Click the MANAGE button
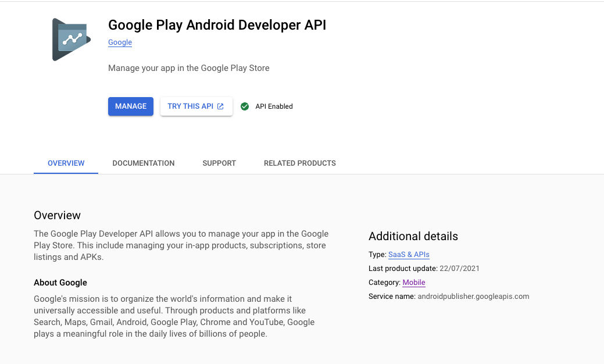The height and width of the screenshot is (364, 604). coord(131,106)
